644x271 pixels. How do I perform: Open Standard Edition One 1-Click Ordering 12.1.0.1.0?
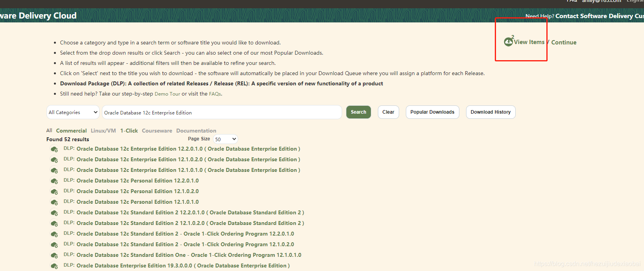coord(189,255)
